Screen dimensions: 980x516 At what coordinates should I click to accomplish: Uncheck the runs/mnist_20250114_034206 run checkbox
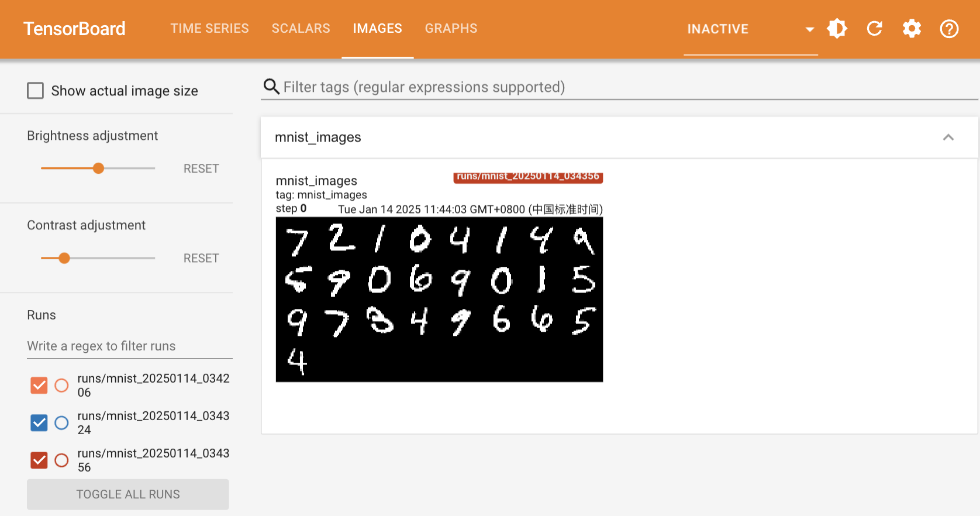tap(39, 386)
